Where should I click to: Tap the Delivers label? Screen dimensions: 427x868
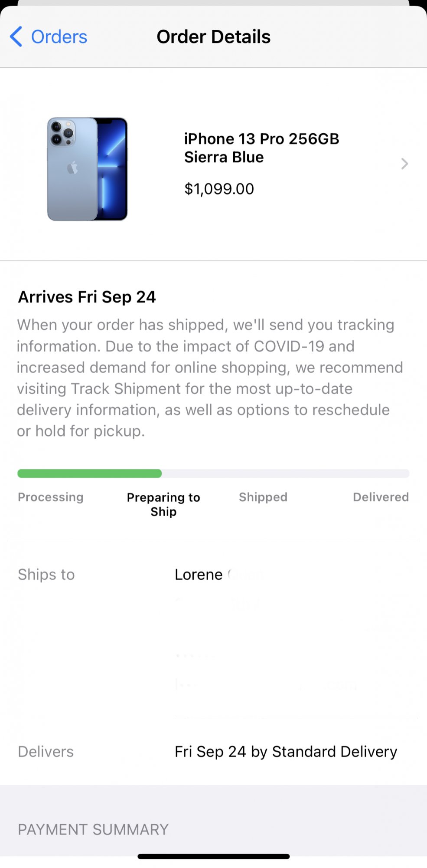[46, 751]
